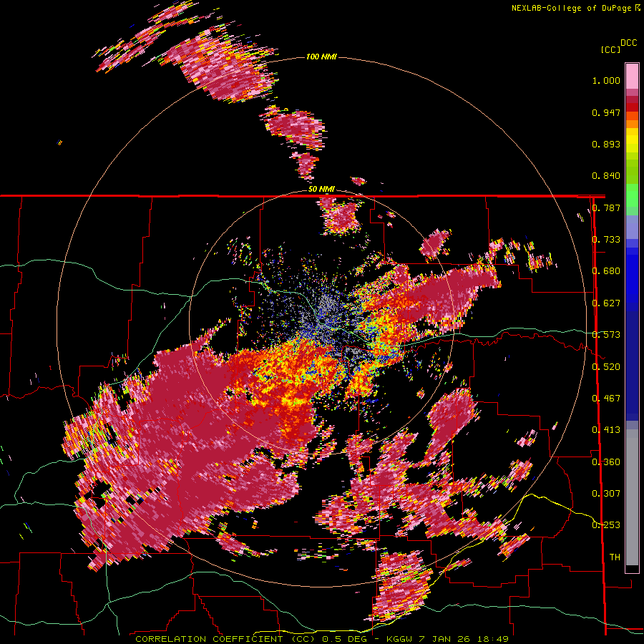
Task: Click the 0.840 value on the color scale
Action: click(x=606, y=176)
